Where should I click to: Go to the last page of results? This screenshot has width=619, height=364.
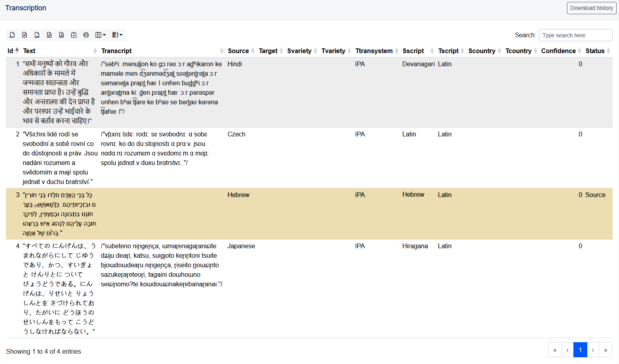[606, 350]
